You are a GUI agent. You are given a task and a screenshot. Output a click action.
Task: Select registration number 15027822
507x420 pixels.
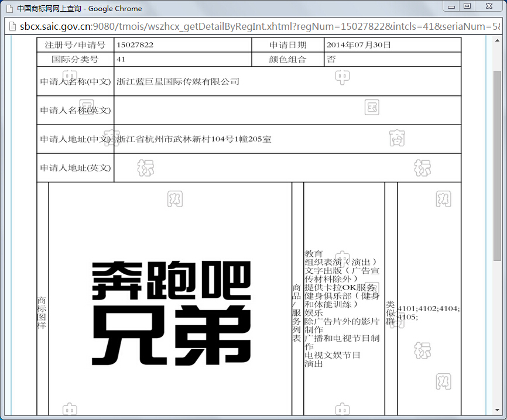click(x=135, y=45)
